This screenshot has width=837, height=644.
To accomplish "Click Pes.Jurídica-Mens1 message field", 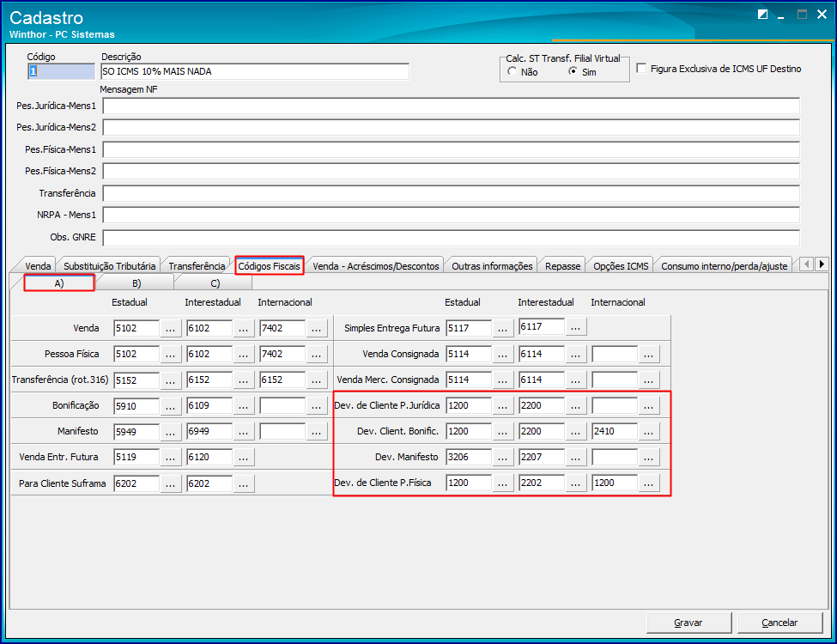I will click(451, 106).
